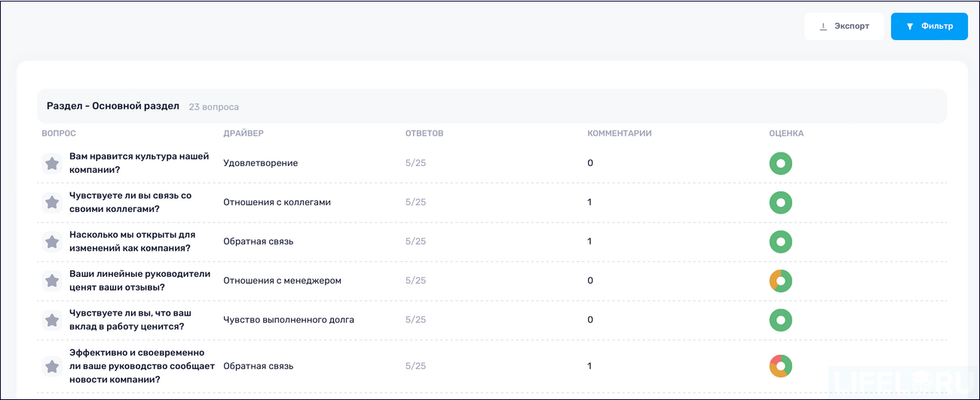Open question 'Чувствуете ли вы связь со своими коллегами?'
This screenshot has height=400, width=980.
click(x=130, y=202)
